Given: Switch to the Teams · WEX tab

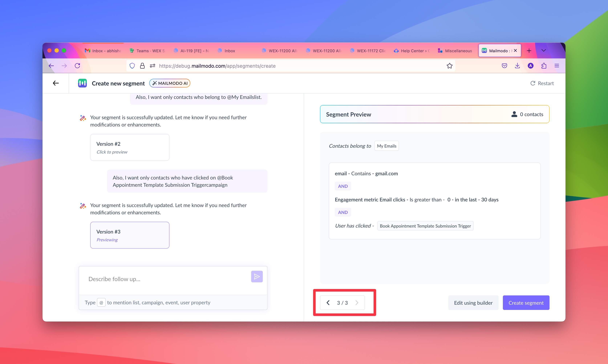Looking at the screenshot, I should point(147,51).
